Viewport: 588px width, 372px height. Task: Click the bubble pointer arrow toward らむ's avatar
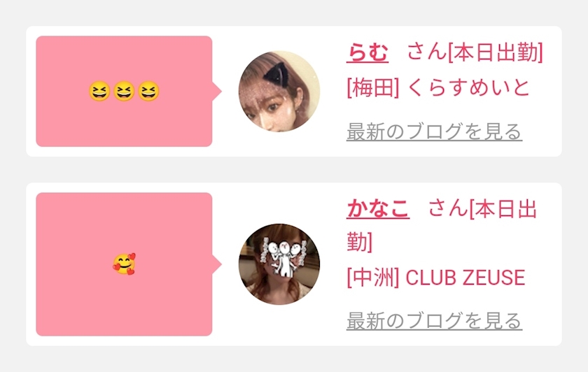click(x=217, y=92)
